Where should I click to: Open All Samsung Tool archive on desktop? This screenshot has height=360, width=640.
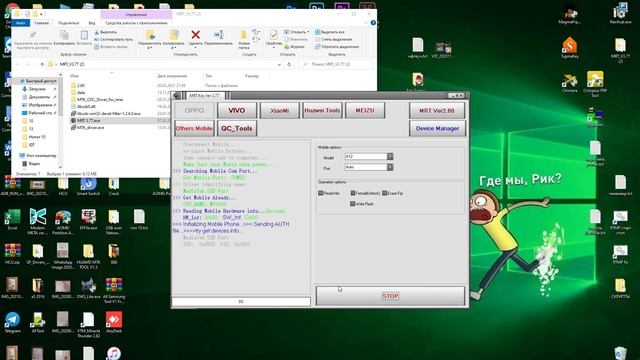pos(114,291)
